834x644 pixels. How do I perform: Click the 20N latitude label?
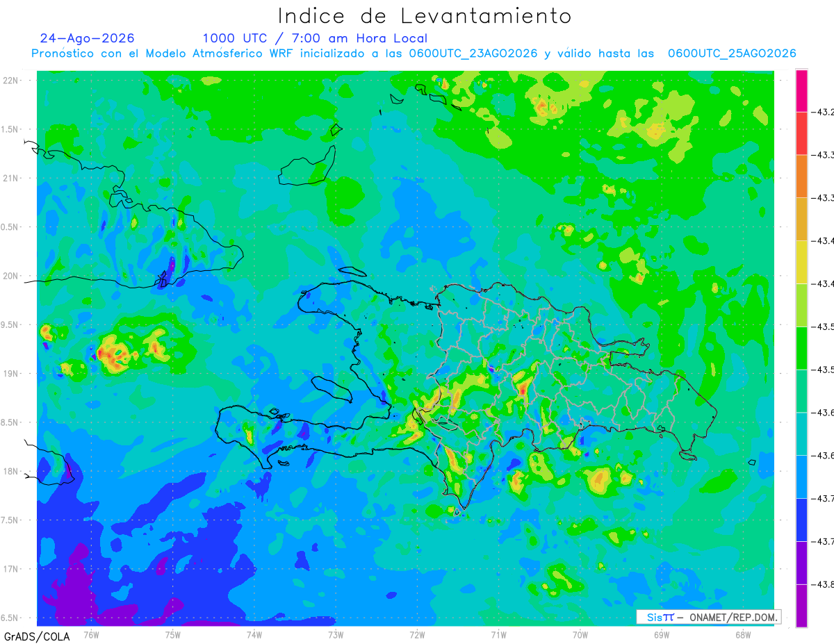click(12, 276)
